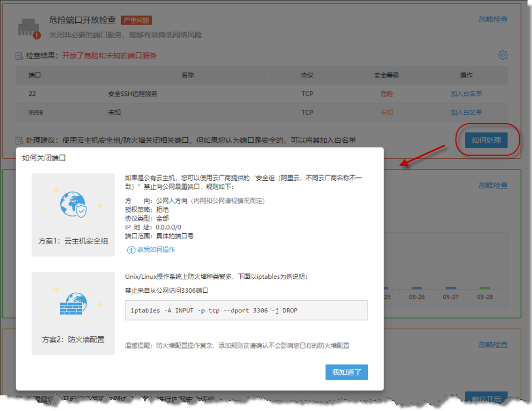Screen dimensions: 532x411
Task: Dismiss the dialog with 我知道了
Action: click(346, 372)
